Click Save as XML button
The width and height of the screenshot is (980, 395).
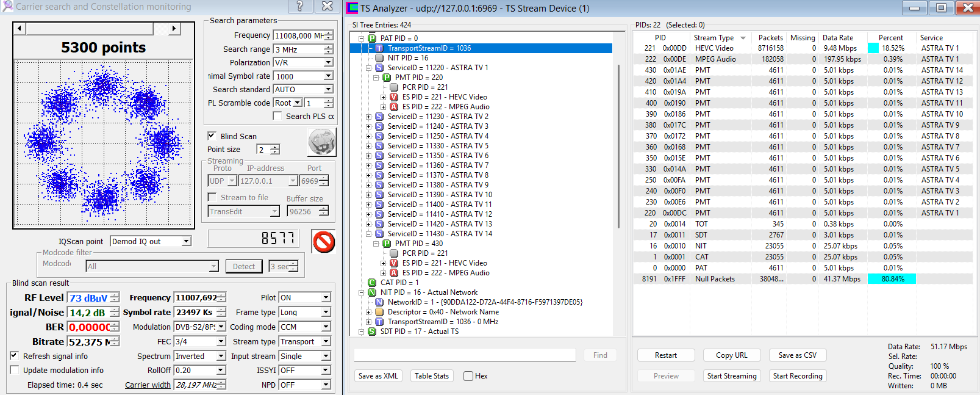click(x=378, y=376)
